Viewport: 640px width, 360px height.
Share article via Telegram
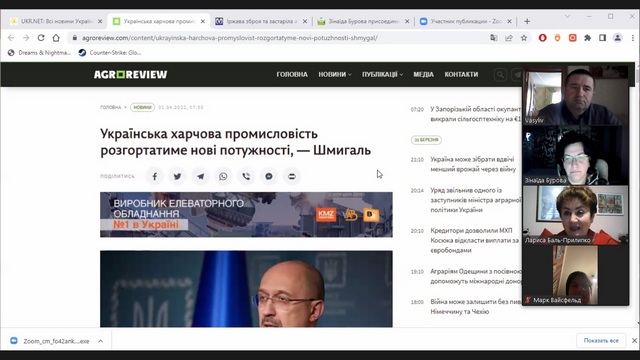coord(200,176)
